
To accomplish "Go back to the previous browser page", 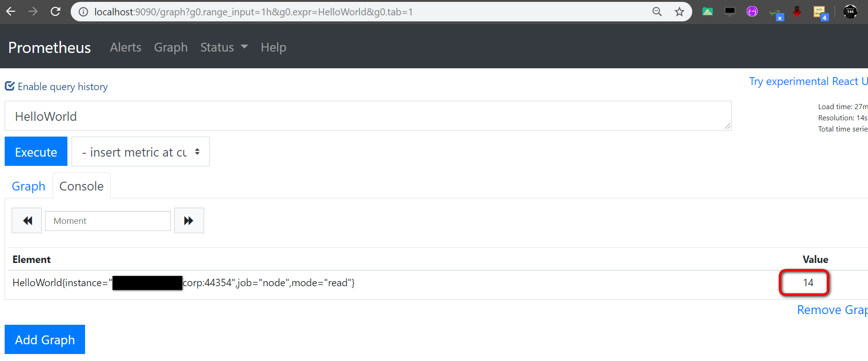I will [11, 12].
